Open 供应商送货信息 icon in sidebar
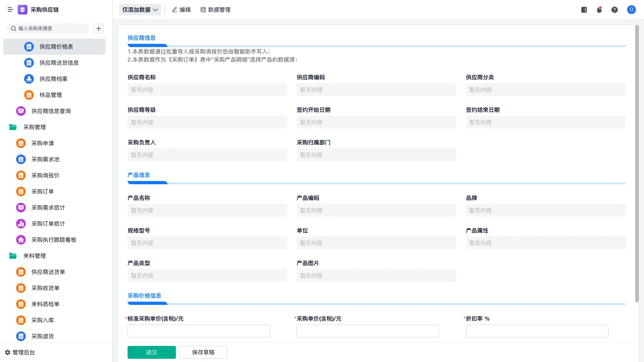The image size is (644, 362). point(29,63)
